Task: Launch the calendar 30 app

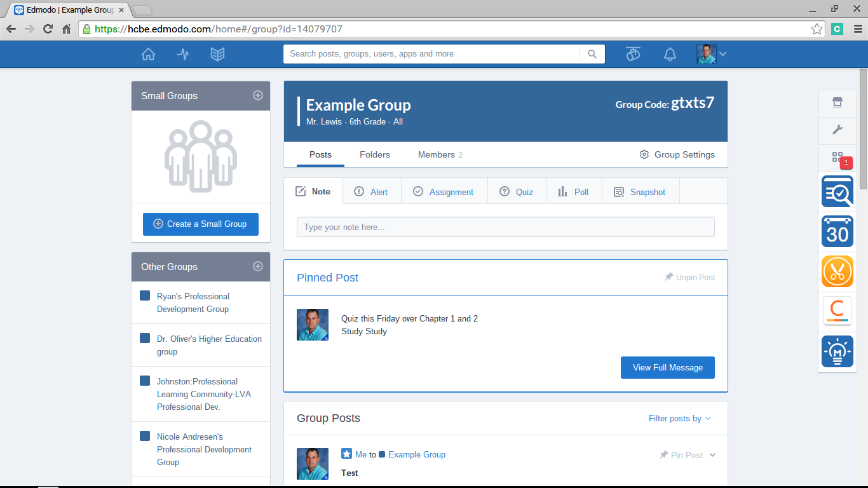Action: pyautogui.click(x=837, y=231)
